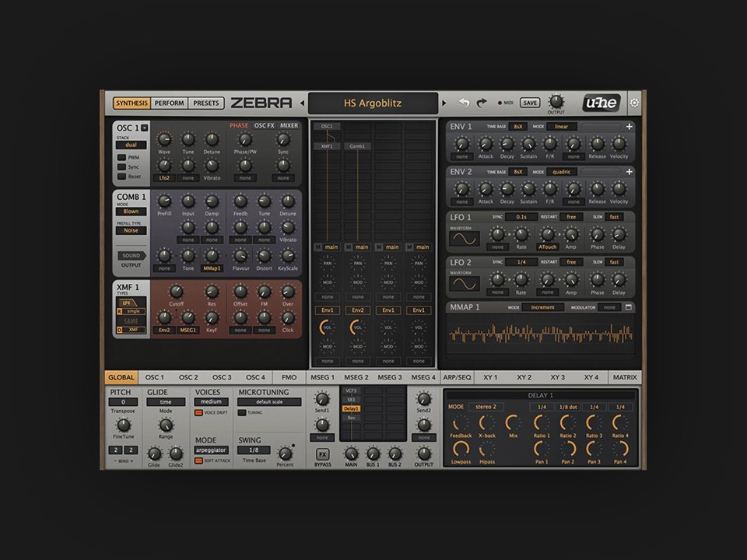Open the Delay 1 Mode 'stereo 2' dropdown
Image resolution: width=747 pixels, height=560 pixels.
(486, 407)
